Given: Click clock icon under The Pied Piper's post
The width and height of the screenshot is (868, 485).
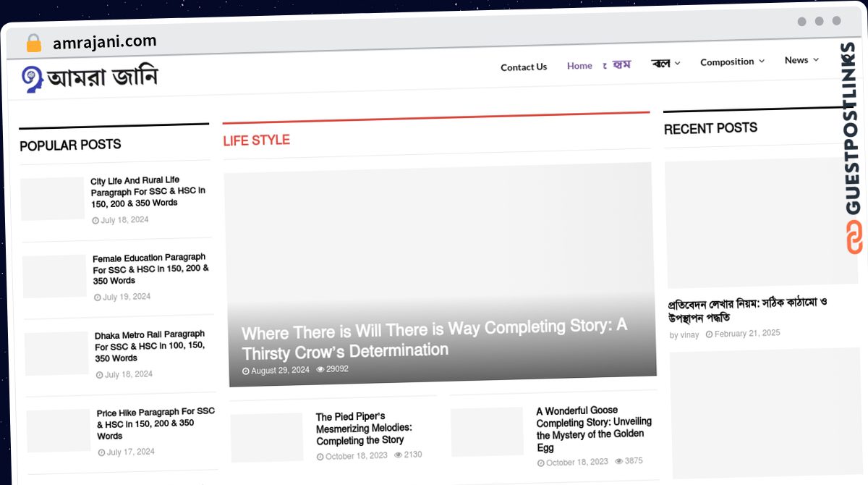Looking at the screenshot, I should click(x=320, y=457).
